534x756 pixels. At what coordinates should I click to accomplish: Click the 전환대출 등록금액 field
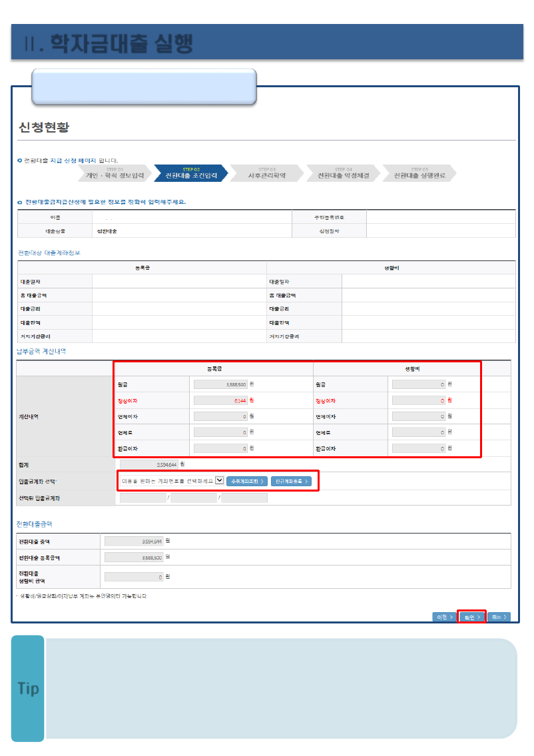coord(134,557)
